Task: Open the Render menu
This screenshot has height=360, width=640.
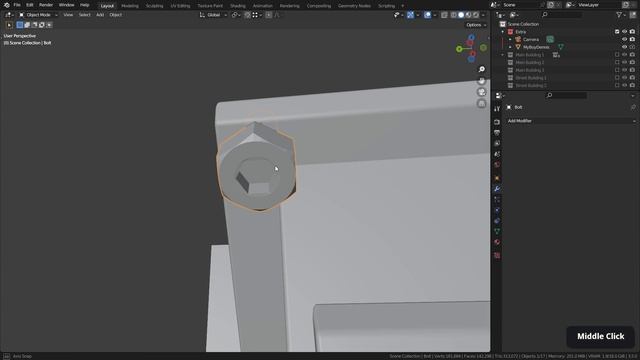Action: click(x=46, y=5)
